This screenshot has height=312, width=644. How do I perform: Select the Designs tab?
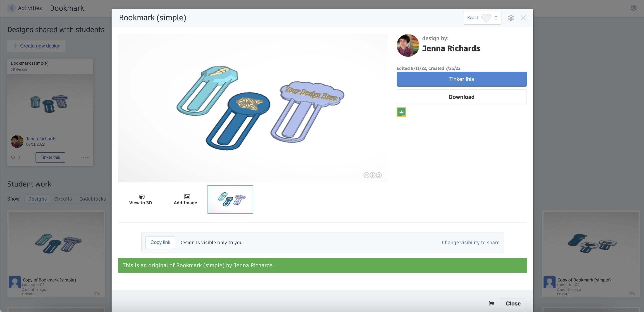[38, 199]
